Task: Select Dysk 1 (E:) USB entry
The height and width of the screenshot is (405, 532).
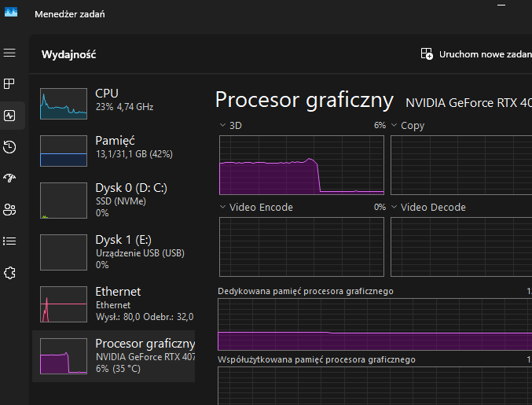Action: (x=114, y=252)
